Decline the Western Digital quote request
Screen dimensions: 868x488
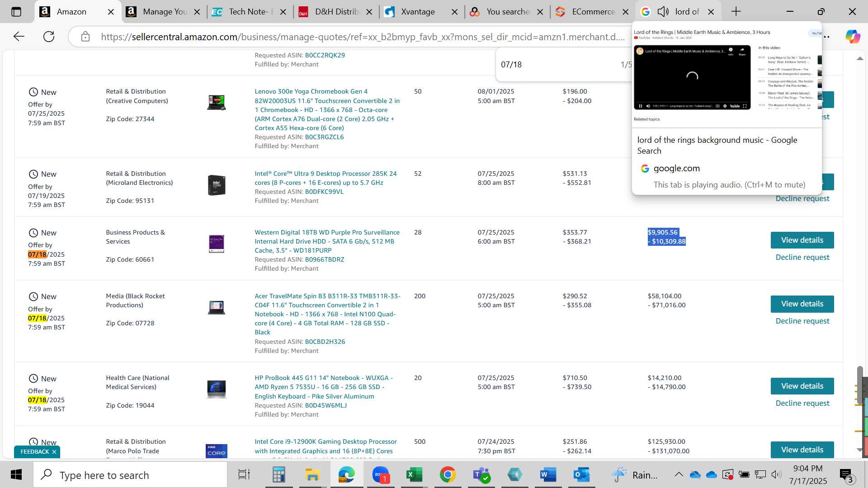point(802,257)
